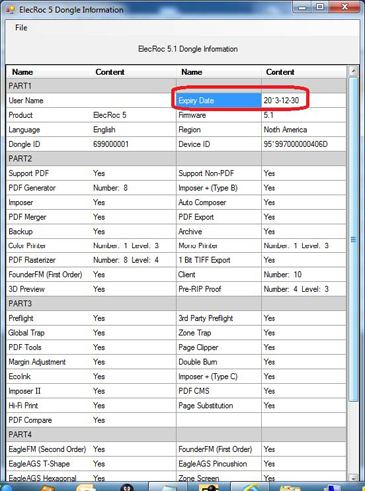Click the Region cell
Screen dimensions: 365x491
click(x=219, y=130)
